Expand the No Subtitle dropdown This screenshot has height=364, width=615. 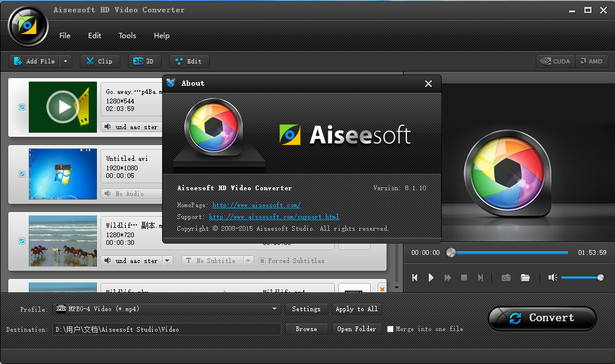(x=248, y=261)
